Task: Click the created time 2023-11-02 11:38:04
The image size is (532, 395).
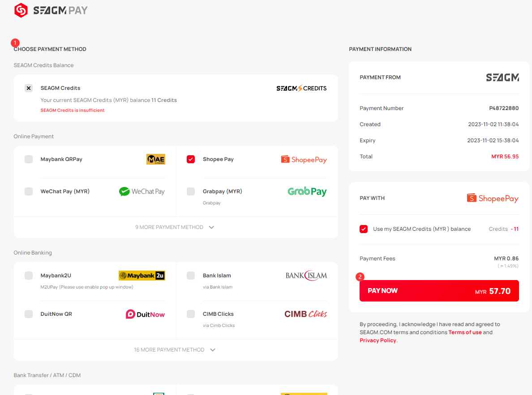Action: 493,124
